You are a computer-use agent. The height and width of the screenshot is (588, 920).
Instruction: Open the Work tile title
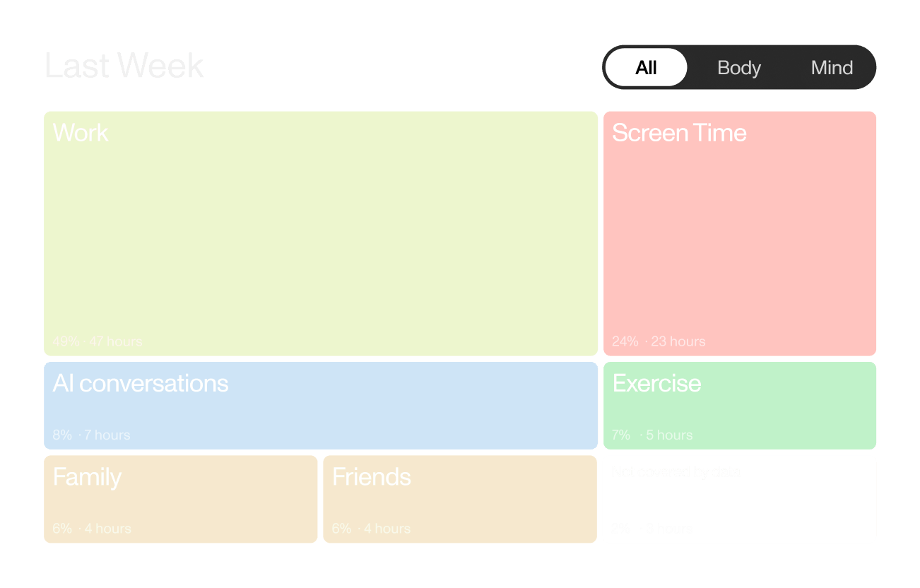[x=81, y=133]
